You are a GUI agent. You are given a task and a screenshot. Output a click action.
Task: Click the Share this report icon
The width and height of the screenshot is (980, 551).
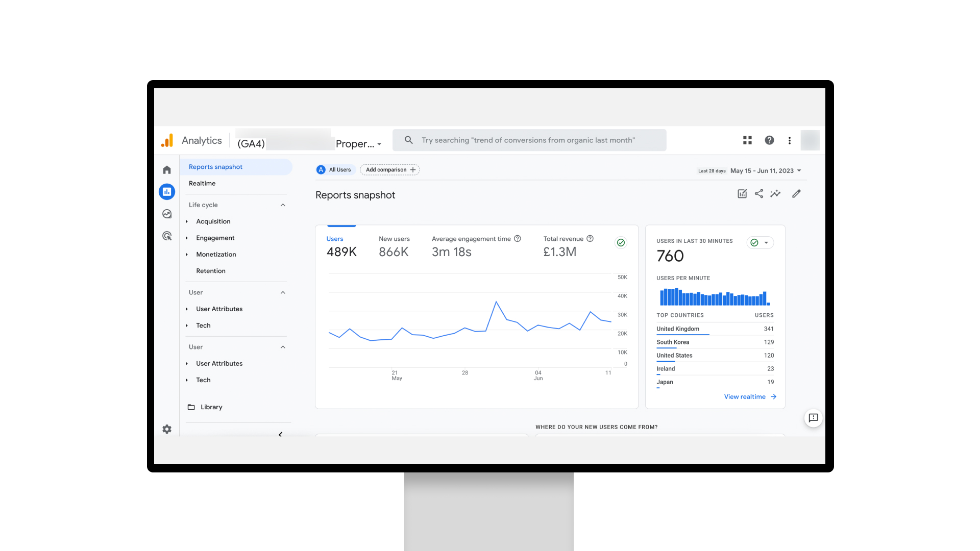tap(759, 194)
